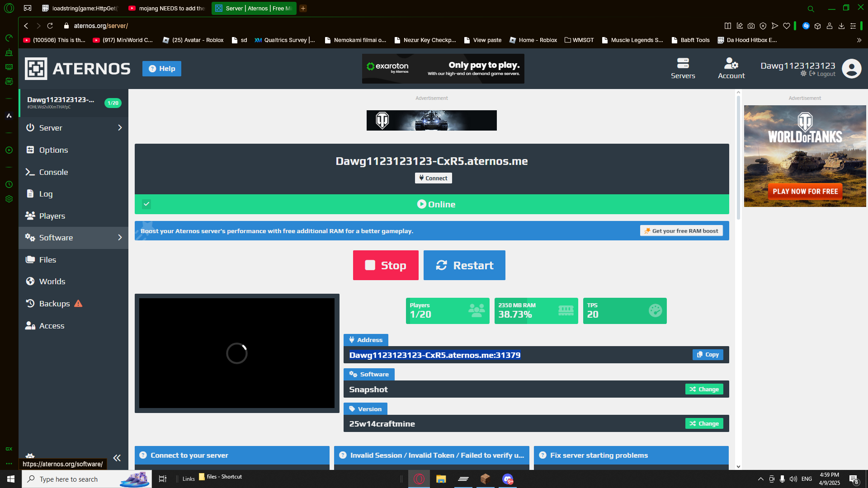This screenshot has width=868, height=488.
Task: Toggle the checkbox on the Online status bar
Action: [x=146, y=204]
